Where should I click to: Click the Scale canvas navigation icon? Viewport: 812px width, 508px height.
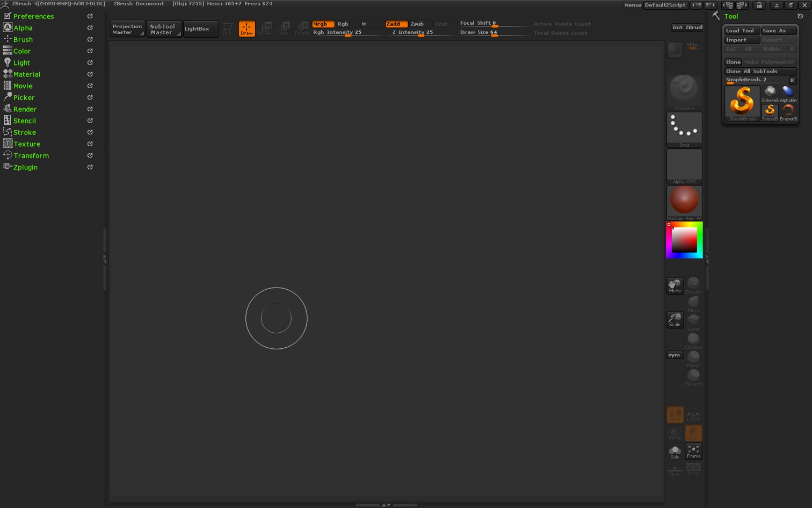coord(675,319)
